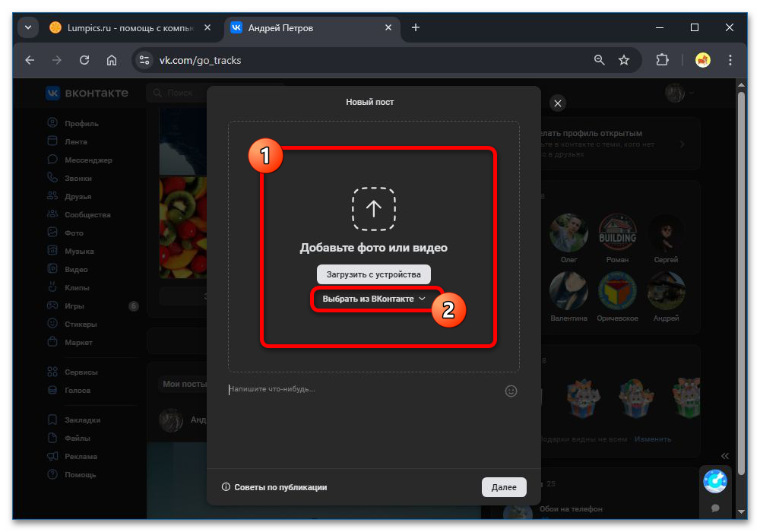Open friend Валентина's avatar

(x=568, y=291)
